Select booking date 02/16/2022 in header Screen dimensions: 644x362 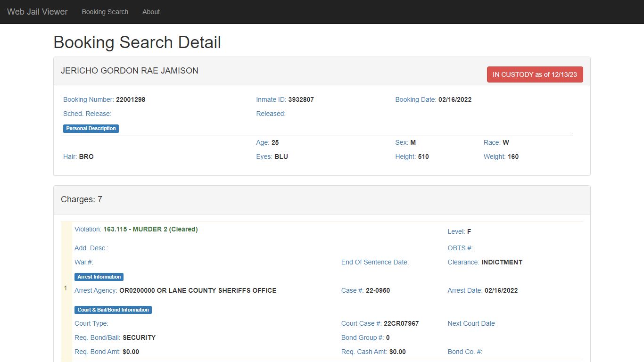[455, 99]
